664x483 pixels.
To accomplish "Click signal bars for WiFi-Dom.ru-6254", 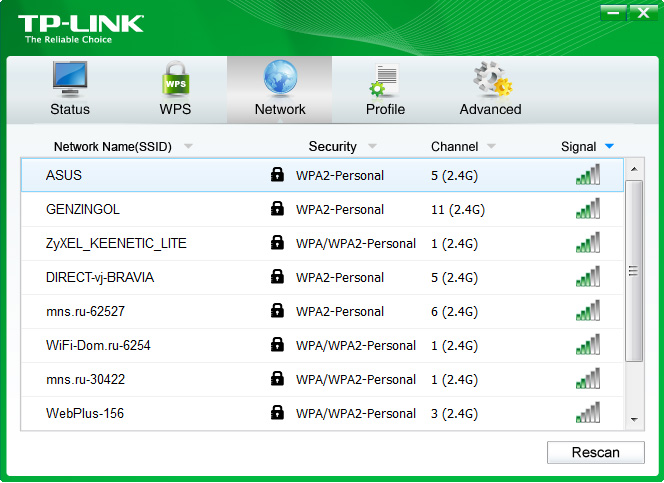I will coord(588,345).
